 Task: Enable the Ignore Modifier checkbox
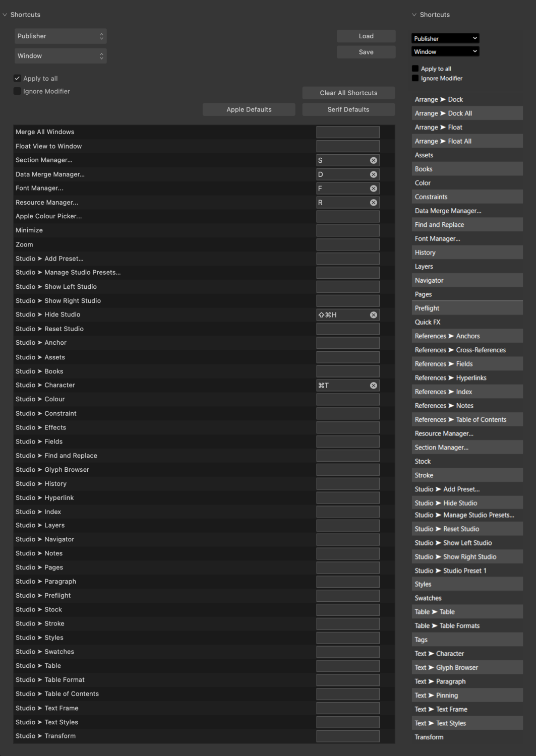17,91
